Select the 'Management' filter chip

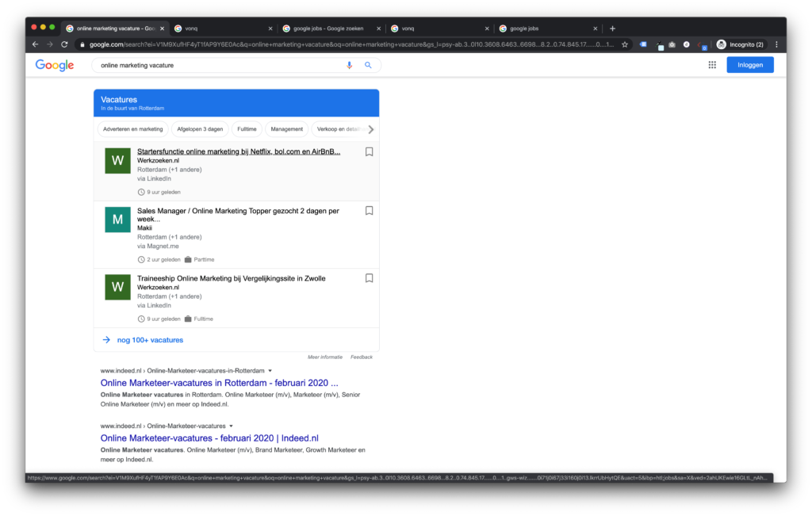click(286, 129)
